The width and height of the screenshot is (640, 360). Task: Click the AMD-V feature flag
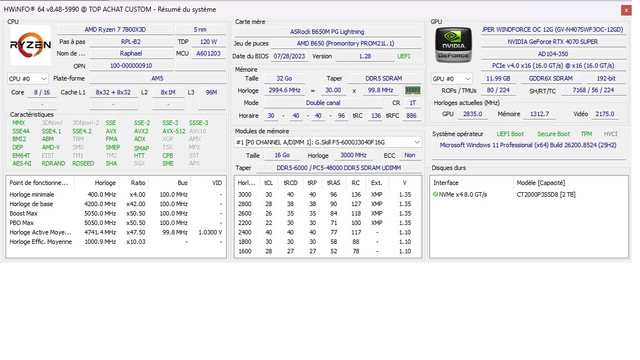[51, 147]
